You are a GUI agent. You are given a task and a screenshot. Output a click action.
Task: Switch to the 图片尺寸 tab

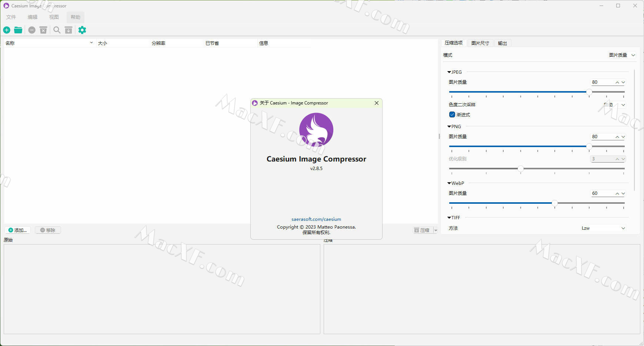click(x=480, y=43)
